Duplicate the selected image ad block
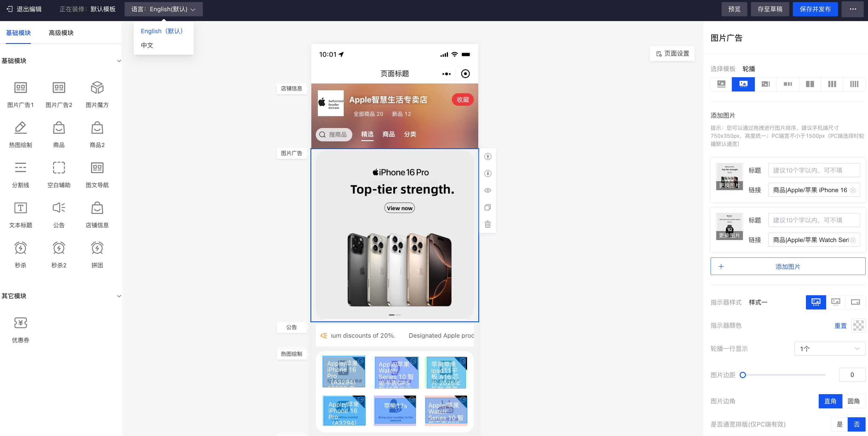This screenshot has height=436, width=868. click(487, 208)
